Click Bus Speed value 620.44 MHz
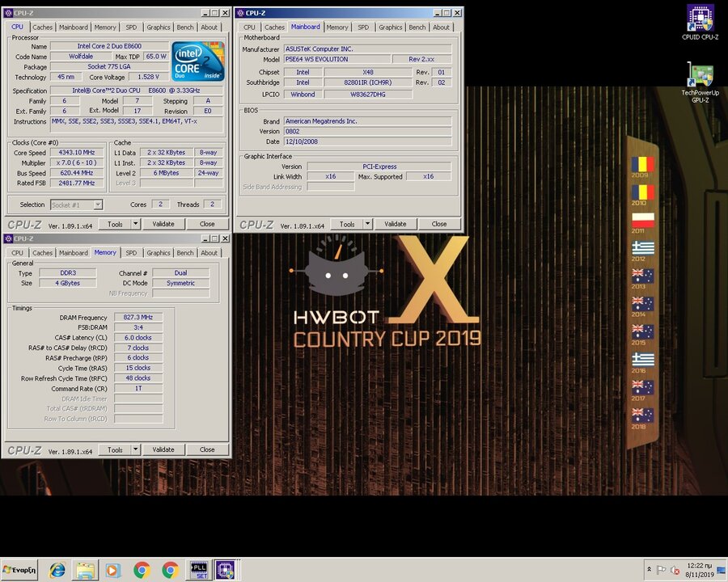This screenshot has height=582, width=728. (77, 173)
